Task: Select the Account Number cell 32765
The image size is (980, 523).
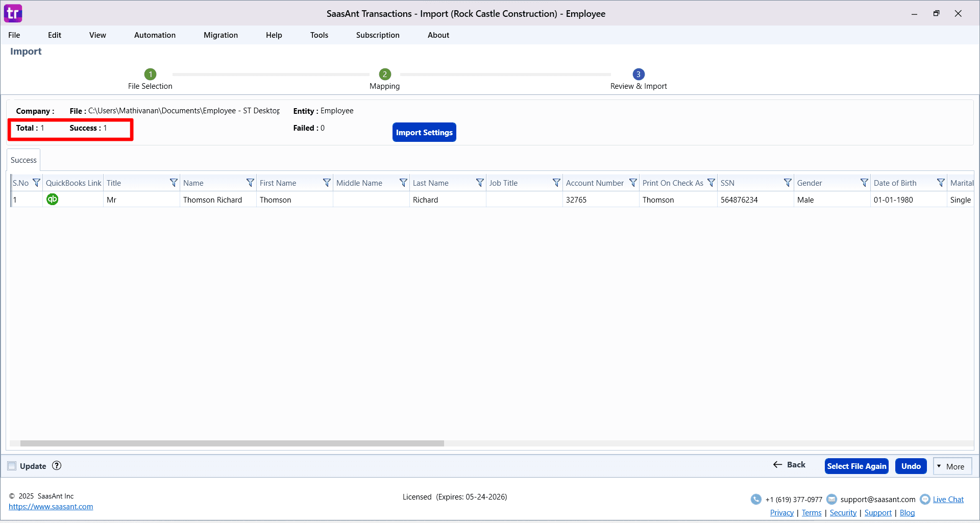Action: [x=601, y=200]
